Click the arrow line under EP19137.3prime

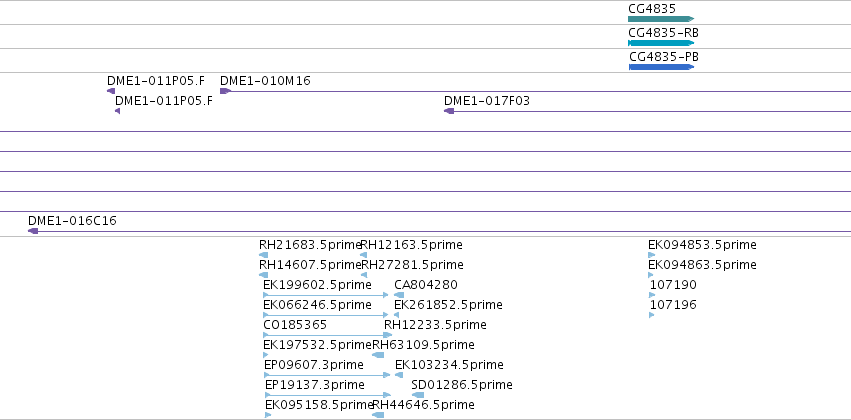(328, 395)
